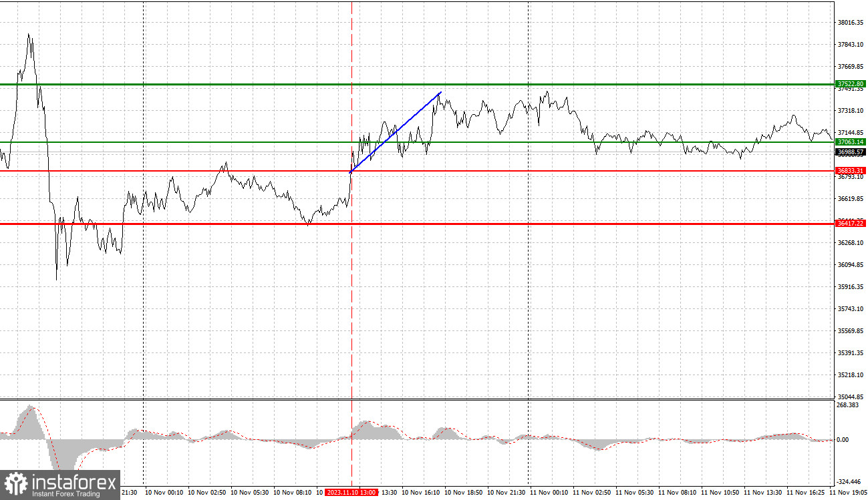Click the 11 Nov 19:05 time label
Viewport: 868px width, 500px height.
[849, 492]
